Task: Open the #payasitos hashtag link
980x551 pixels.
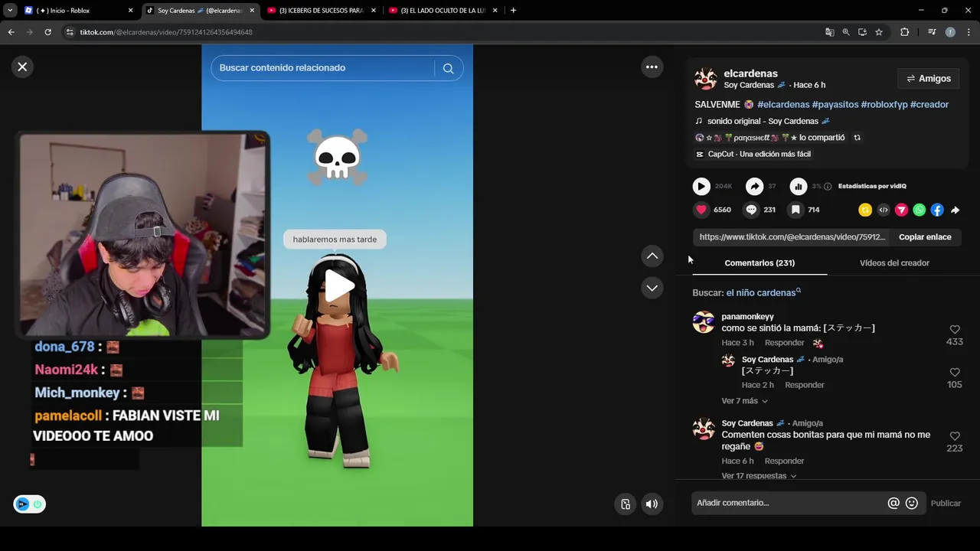Action: (x=835, y=105)
